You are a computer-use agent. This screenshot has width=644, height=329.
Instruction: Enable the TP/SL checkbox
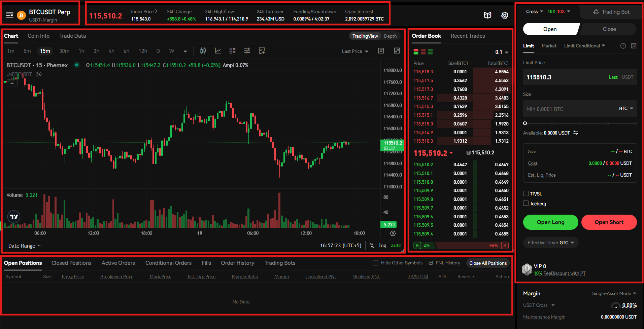pos(526,193)
